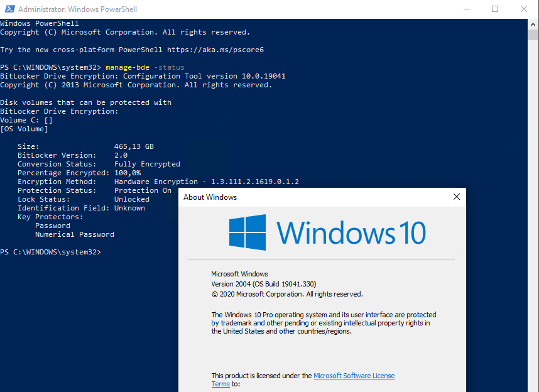Click the 'Protection On' status value
539x392 pixels.
click(x=143, y=190)
